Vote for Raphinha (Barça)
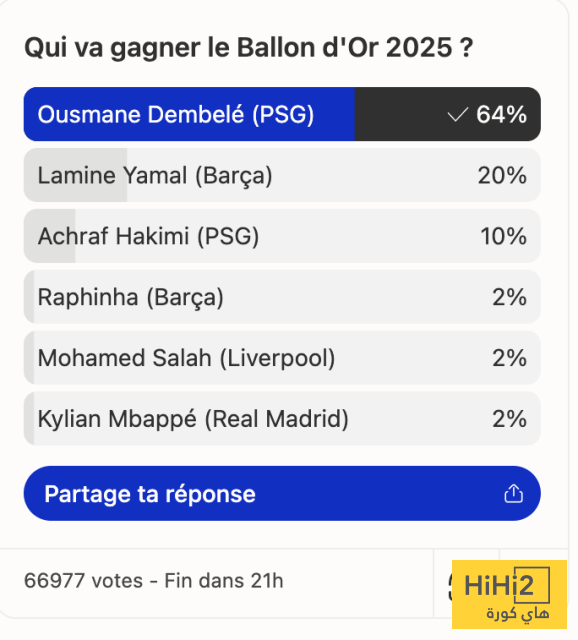This screenshot has height=640, width=578. click(282, 297)
